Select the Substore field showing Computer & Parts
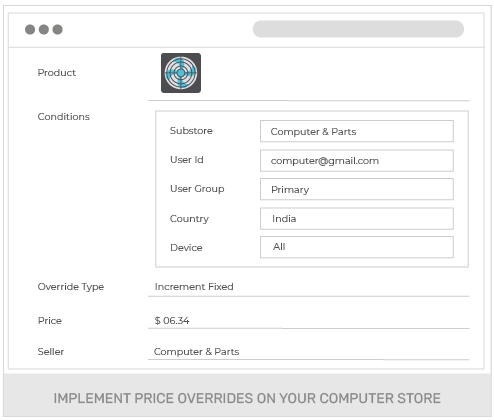Image resolution: width=494 pixels, height=420 pixels. click(357, 131)
